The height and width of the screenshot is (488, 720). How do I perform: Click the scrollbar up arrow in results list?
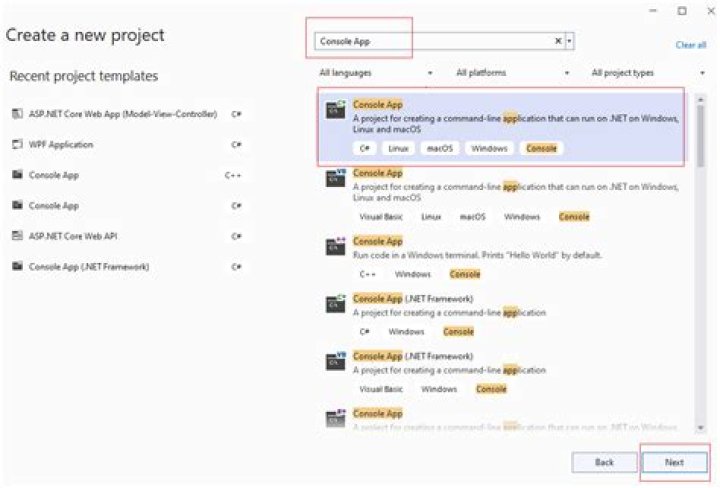tap(701, 99)
